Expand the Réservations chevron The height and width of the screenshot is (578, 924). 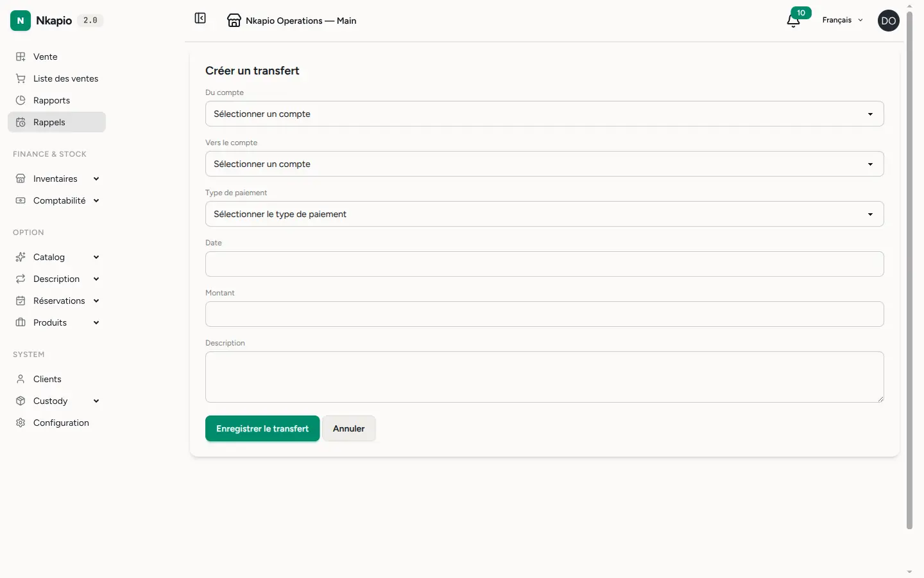point(96,301)
